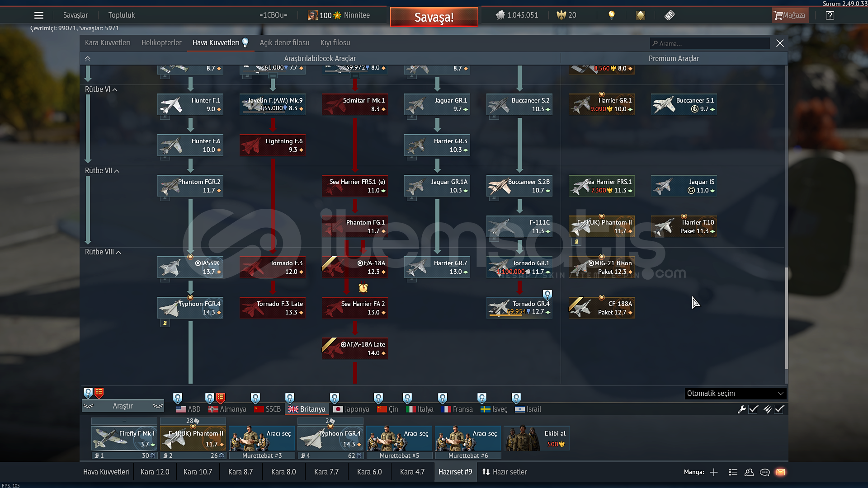Close the research tree window

(x=780, y=43)
